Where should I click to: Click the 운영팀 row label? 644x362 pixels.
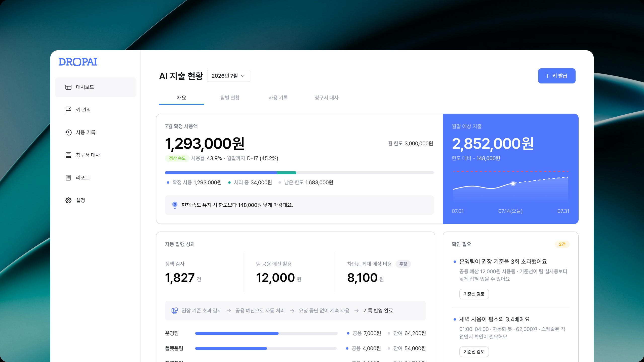coord(172,333)
